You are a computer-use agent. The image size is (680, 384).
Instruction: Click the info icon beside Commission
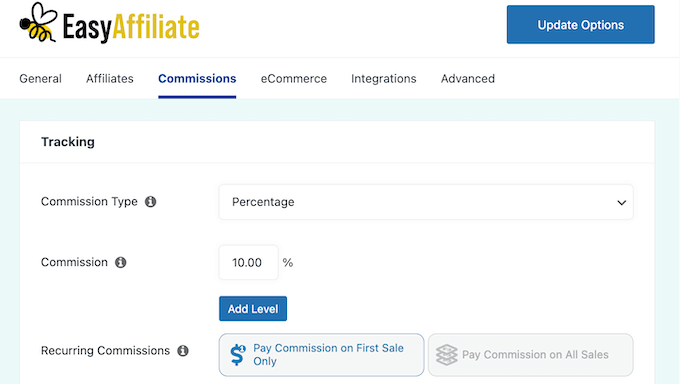(x=121, y=263)
